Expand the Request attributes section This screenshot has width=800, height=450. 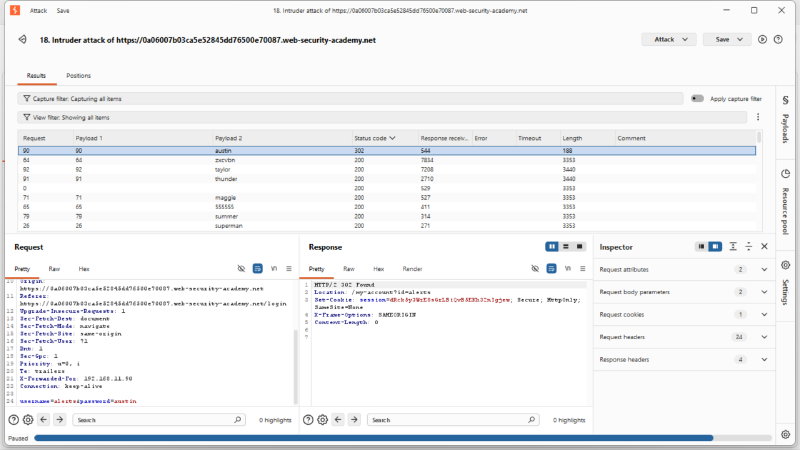684,269
